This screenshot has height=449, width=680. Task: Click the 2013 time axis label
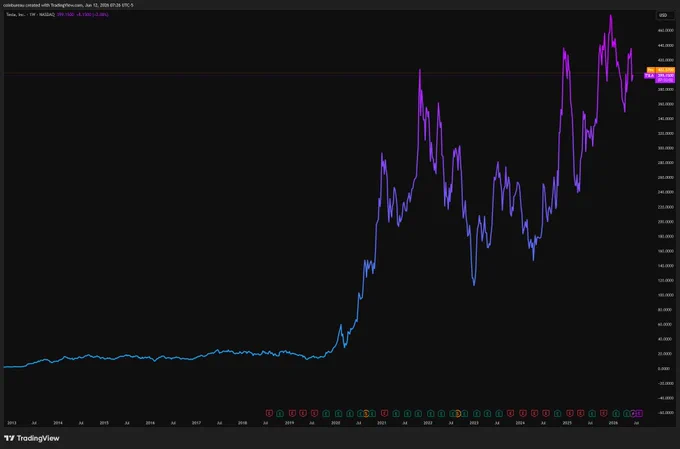[12, 423]
